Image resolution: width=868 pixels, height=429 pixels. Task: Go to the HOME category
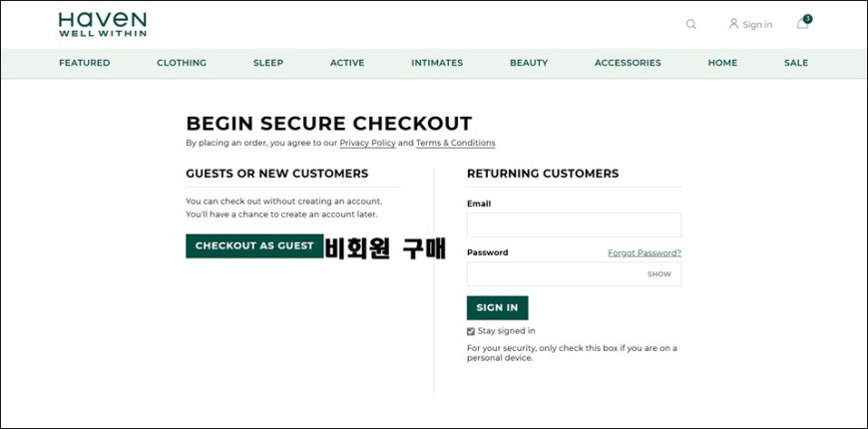coord(722,63)
